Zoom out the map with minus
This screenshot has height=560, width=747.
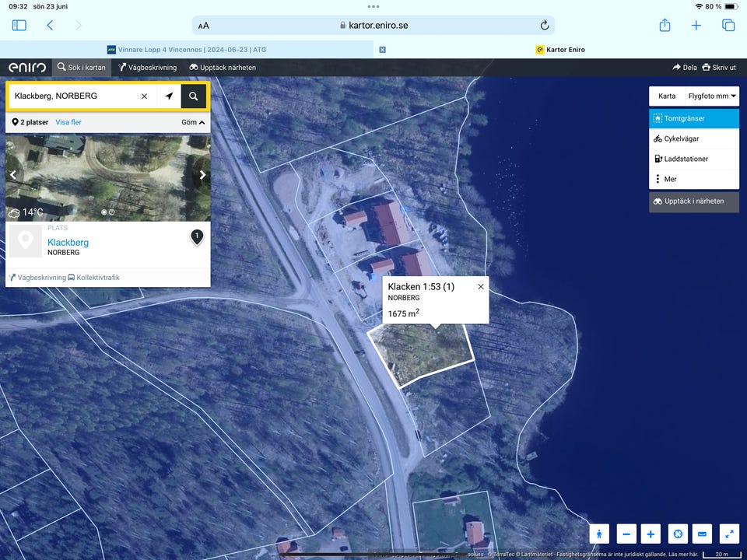point(626,534)
